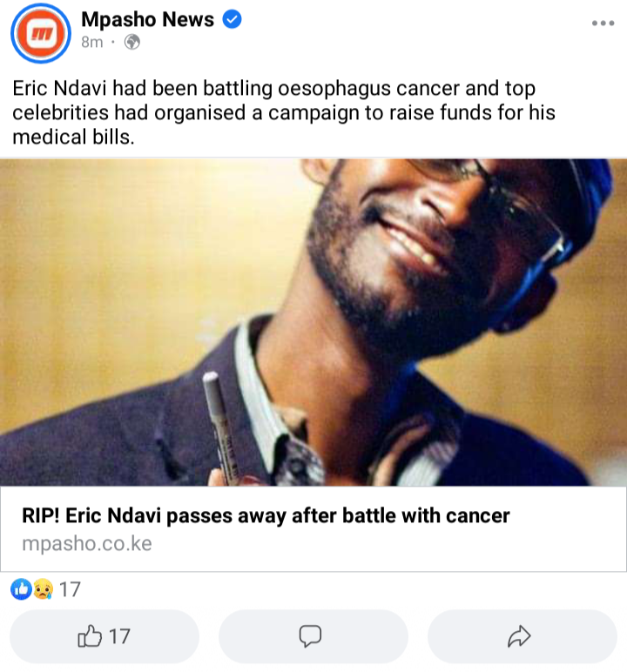This screenshot has height=672, width=627.
Task: Click the mpasho.co.ke domain link
Action: 87,543
